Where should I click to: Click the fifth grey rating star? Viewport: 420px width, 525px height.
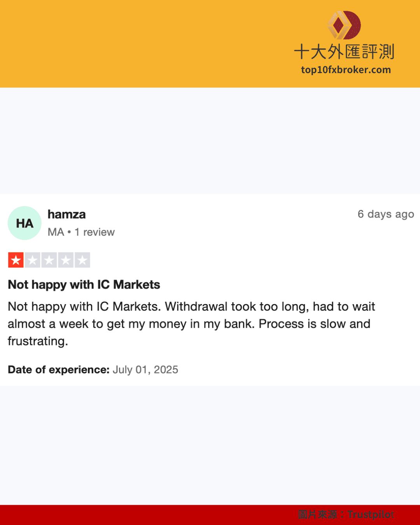click(x=82, y=260)
